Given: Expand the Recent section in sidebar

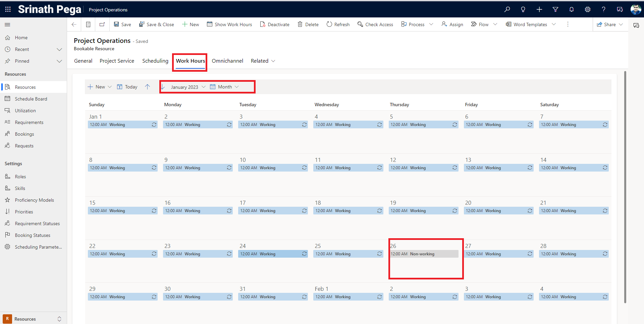Looking at the screenshot, I should click(x=59, y=50).
